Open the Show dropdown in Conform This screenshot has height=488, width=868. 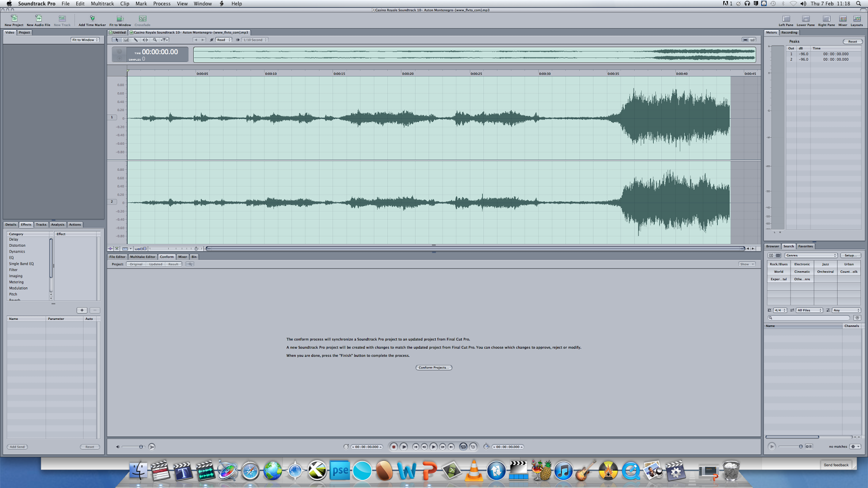tap(747, 264)
